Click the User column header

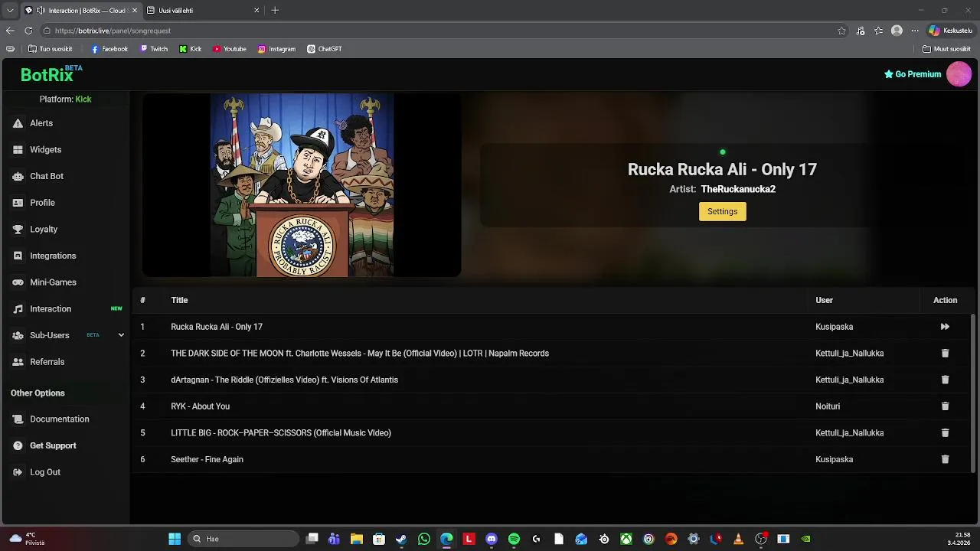(x=824, y=300)
